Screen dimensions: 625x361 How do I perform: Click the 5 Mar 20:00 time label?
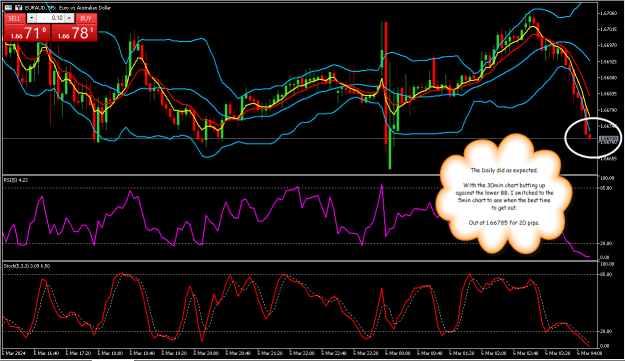tap(206, 353)
